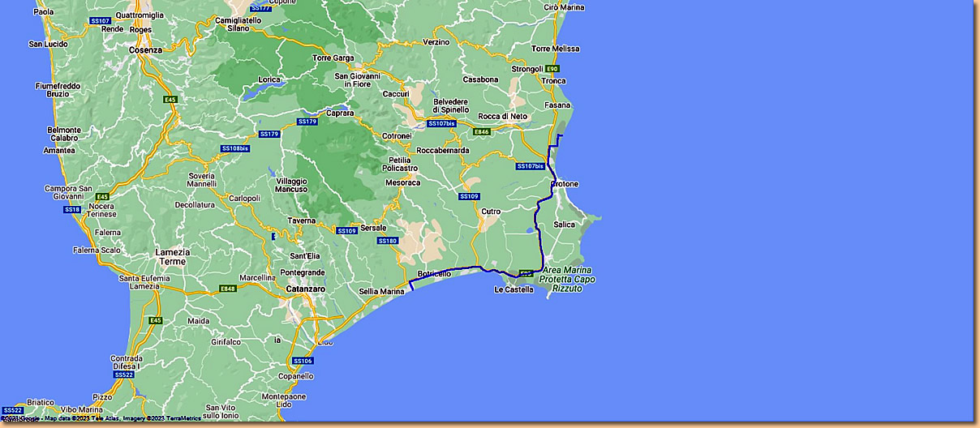
Task: Click the SS109 shield beside Sersale
Action: (347, 230)
